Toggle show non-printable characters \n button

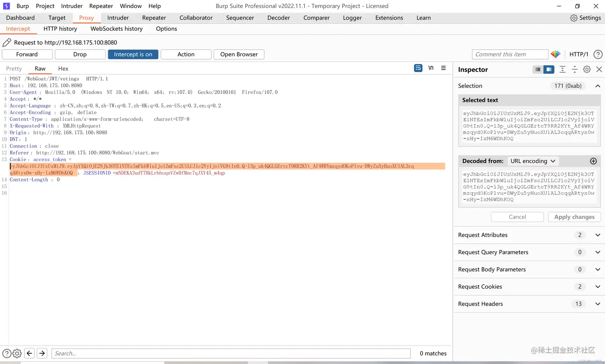tap(431, 68)
